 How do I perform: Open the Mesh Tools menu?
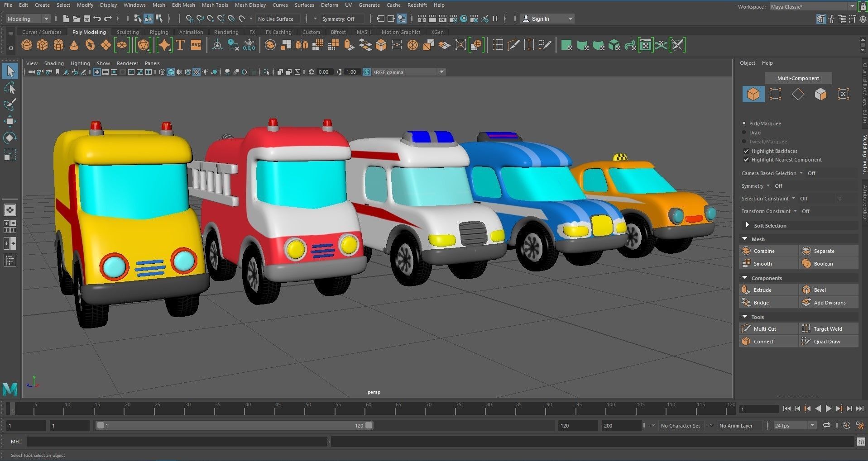coord(215,5)
